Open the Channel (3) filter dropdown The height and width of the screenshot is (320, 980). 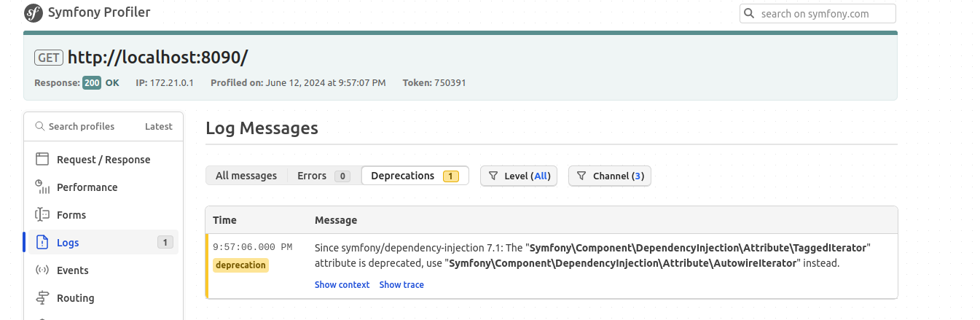point(609,176)
